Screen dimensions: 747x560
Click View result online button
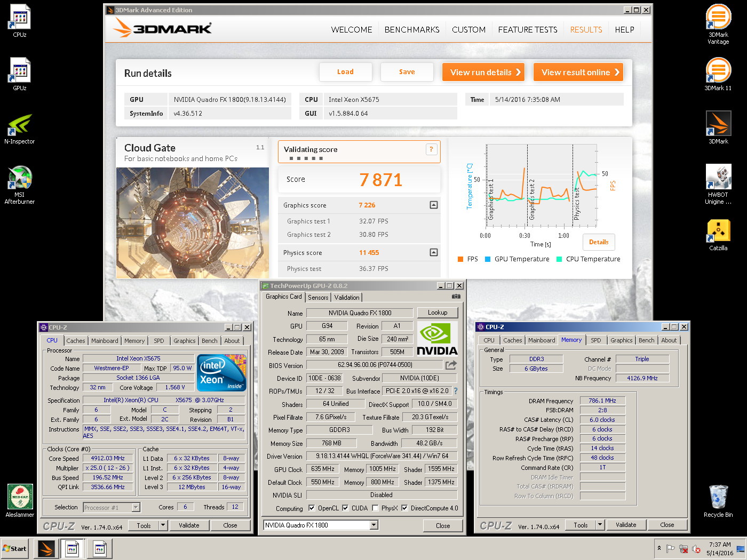coord(578,72)
